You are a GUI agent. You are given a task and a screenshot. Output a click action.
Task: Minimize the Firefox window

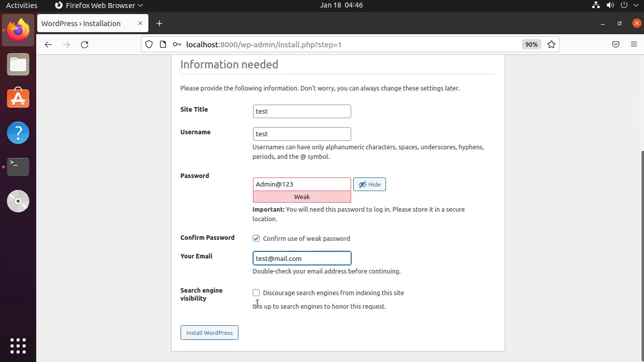click(x=603, y=23)
